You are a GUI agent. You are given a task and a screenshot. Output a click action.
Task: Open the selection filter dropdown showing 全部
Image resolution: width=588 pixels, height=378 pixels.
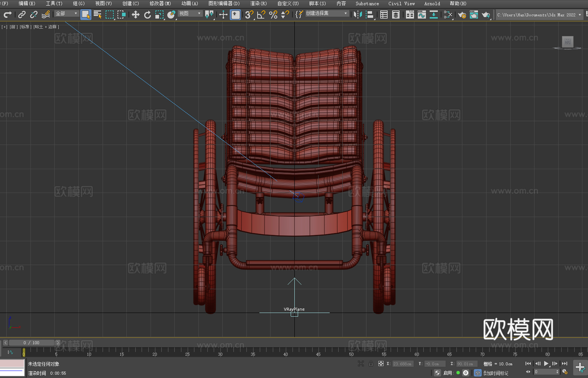(x=67, y=13)
